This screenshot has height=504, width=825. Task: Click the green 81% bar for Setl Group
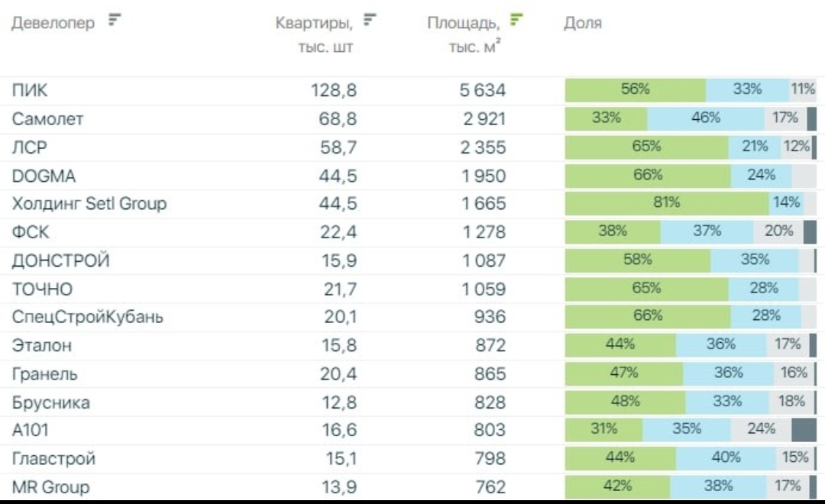666,203
